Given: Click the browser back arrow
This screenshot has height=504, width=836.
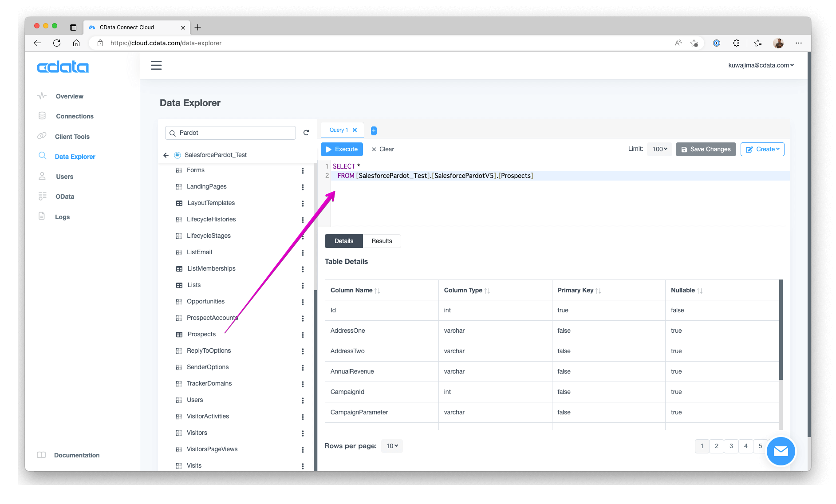Looking at the screenshot, I should tap(37, 43).
